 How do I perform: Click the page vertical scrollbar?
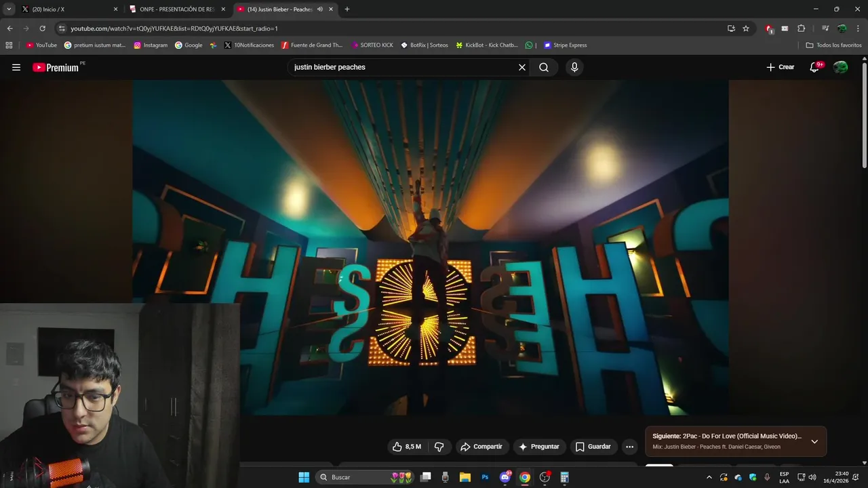pyautogui.click(x=864, y=115)
